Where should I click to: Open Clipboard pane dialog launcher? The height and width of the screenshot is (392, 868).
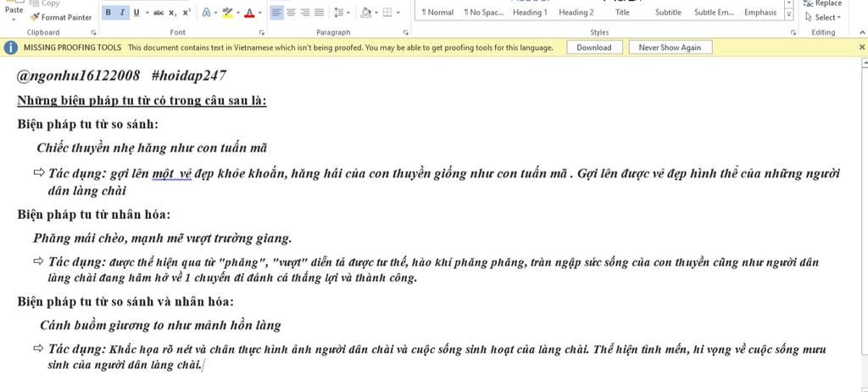93,33
